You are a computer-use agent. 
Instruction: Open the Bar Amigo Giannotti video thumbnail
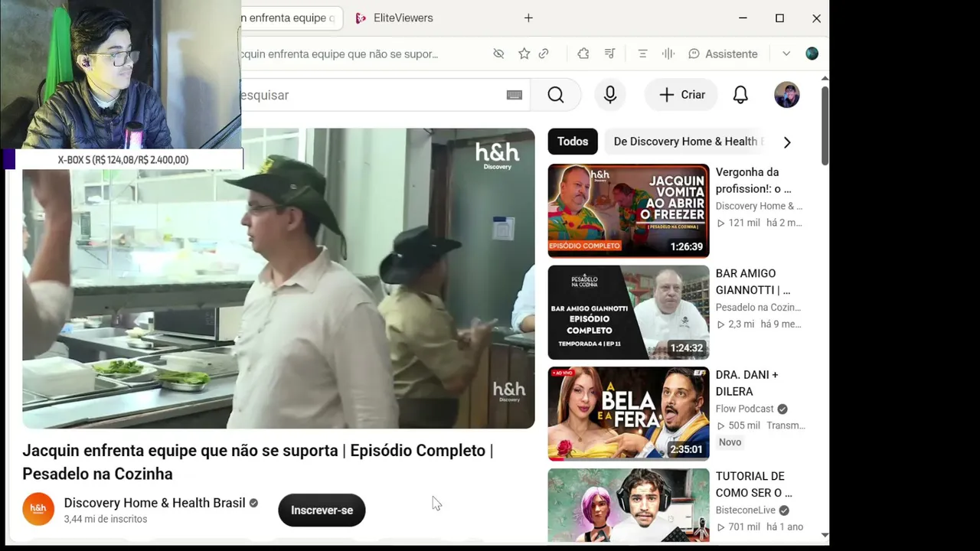pos(629,312)
